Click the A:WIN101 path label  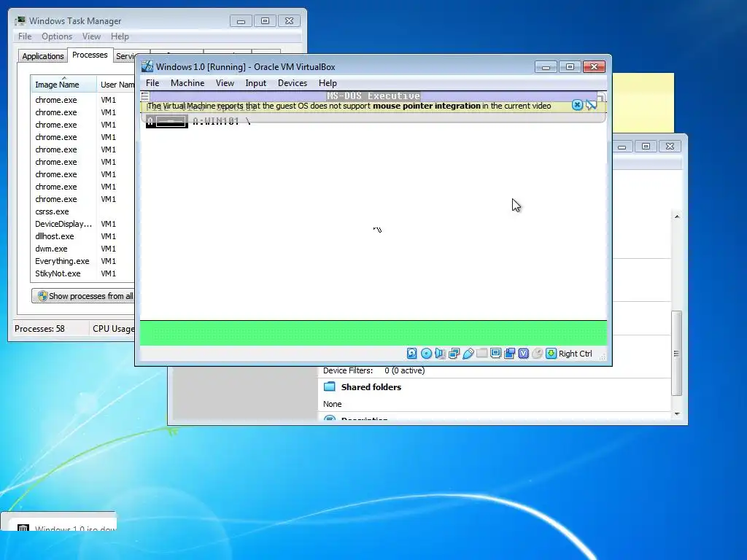(222, 122)
